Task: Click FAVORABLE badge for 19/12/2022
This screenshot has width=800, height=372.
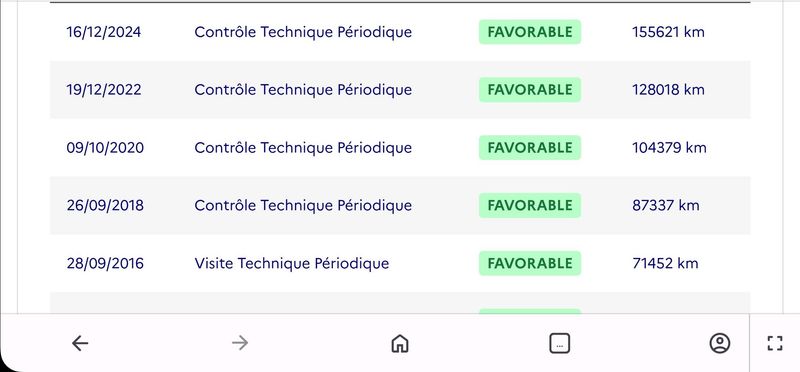Action: 530,90
